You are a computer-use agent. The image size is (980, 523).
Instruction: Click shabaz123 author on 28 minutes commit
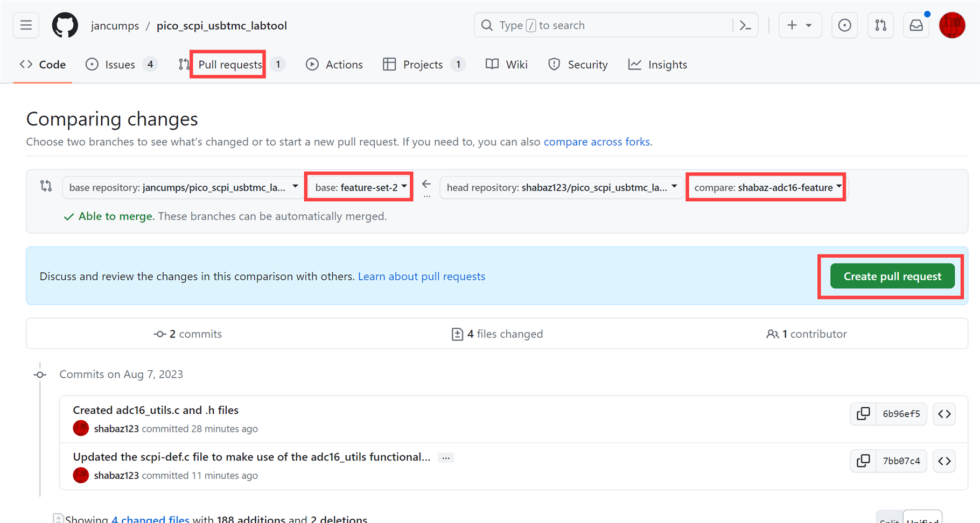(x=116, y=429)
